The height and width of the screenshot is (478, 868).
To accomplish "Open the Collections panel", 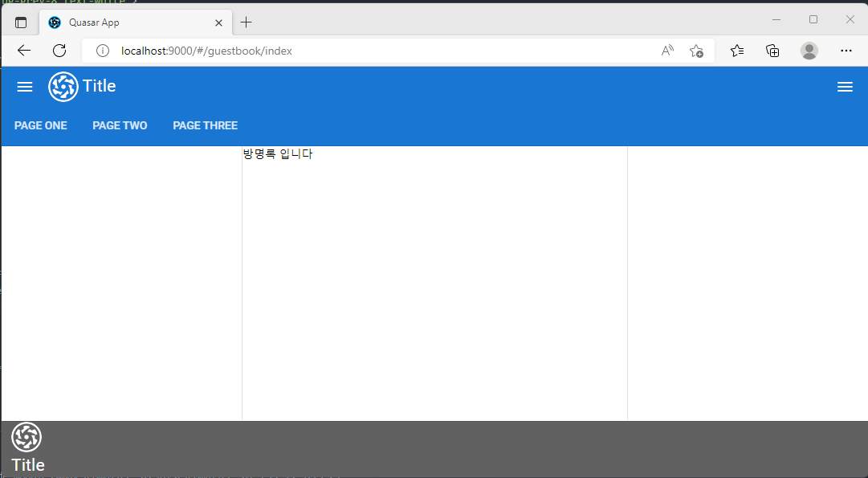I will click(x=772, y=51).
